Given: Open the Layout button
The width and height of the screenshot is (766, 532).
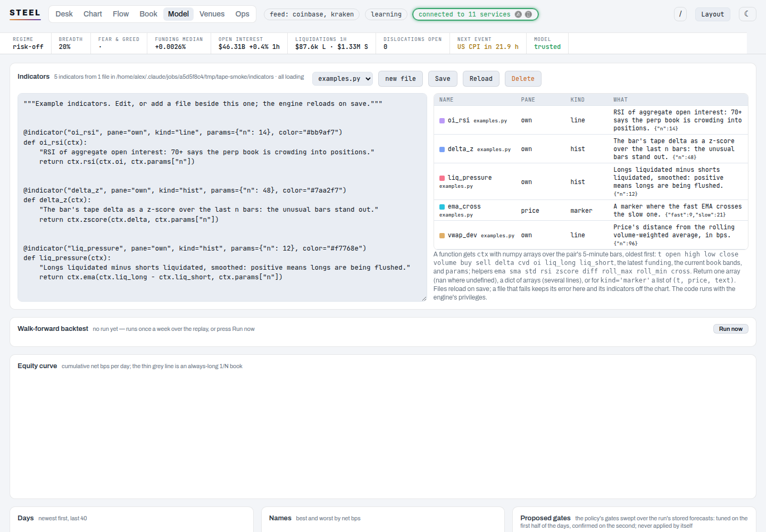Looking at the screenshot, I should tap(713, 14).
